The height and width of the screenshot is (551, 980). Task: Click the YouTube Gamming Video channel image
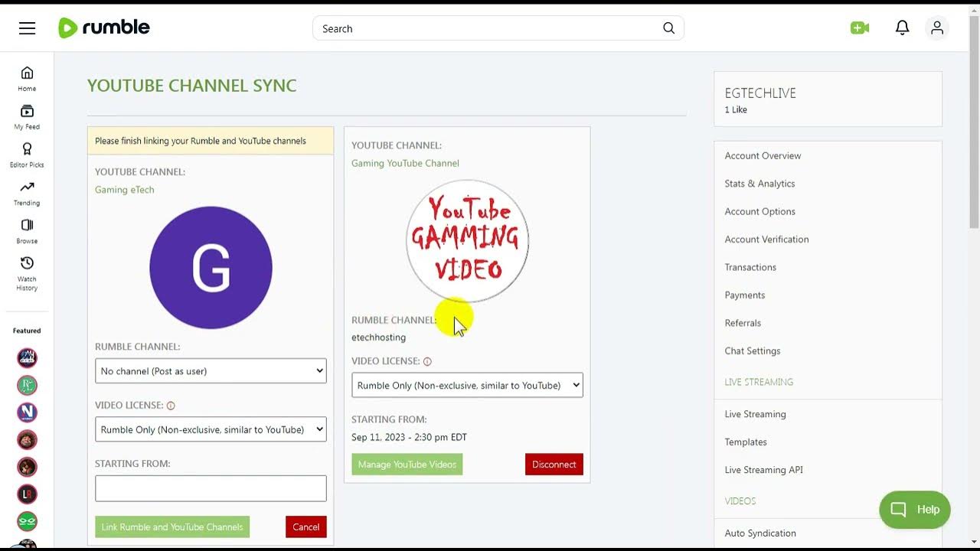tap(467, 241)
